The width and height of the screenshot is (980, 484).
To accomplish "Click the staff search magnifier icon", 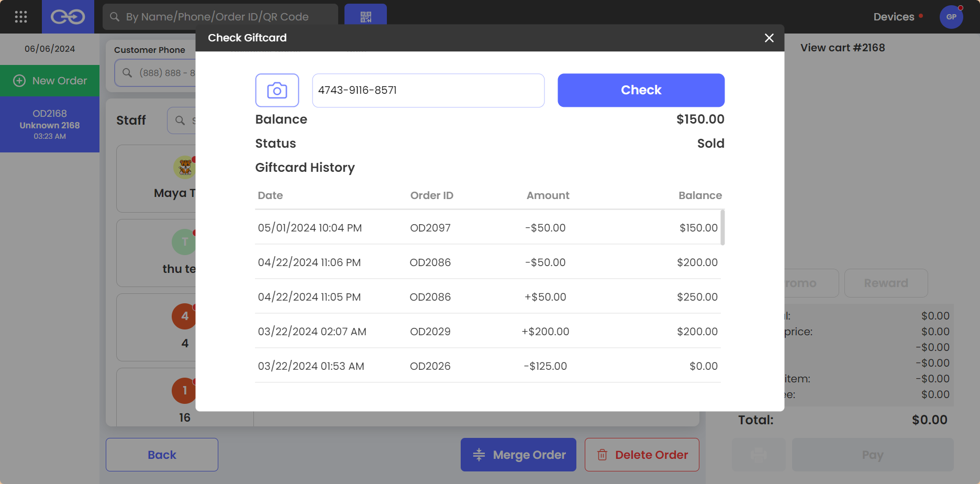I will click(x=180, y=120).
